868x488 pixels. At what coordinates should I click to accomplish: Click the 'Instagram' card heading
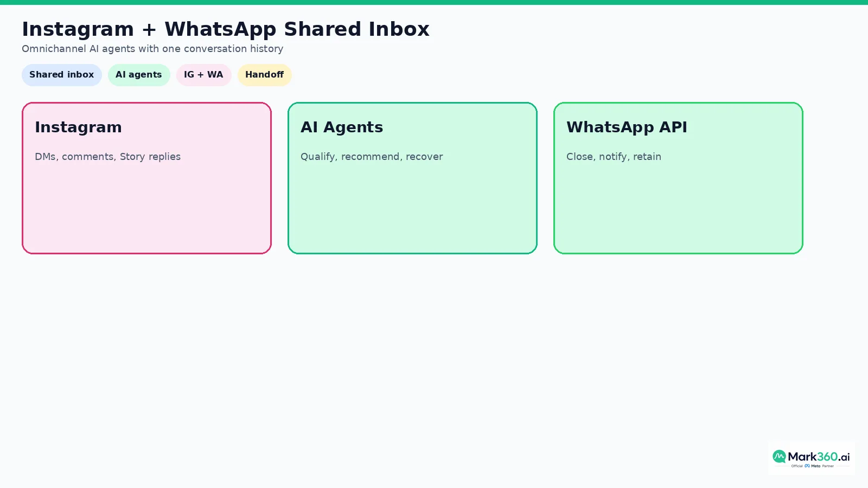coord(78,127)
